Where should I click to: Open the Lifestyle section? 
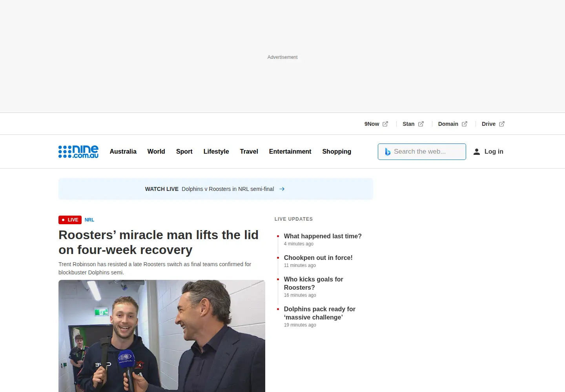[x=216, y=152]
